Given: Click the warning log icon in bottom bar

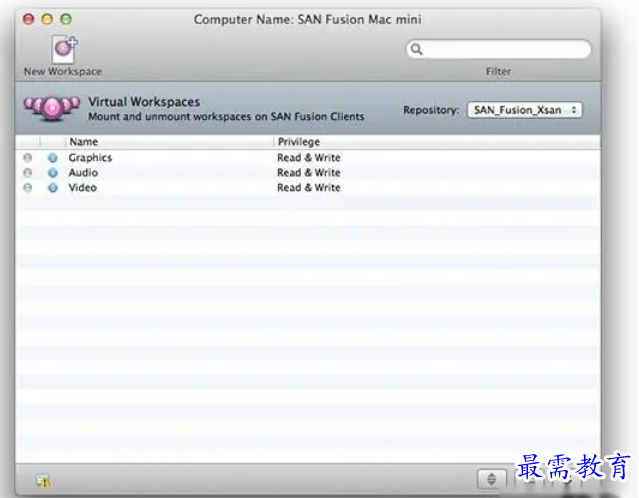Looking at the screenshot, I should (44, 481).
